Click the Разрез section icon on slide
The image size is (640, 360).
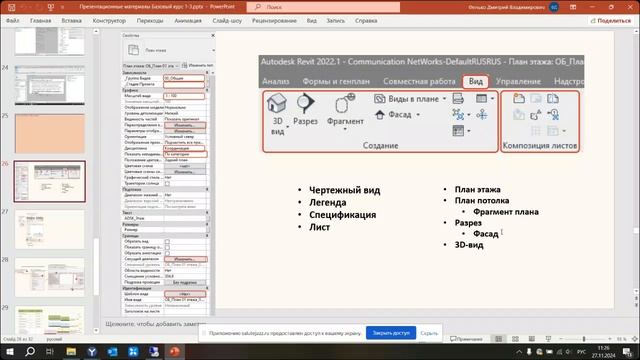click(x=305, y=103)
